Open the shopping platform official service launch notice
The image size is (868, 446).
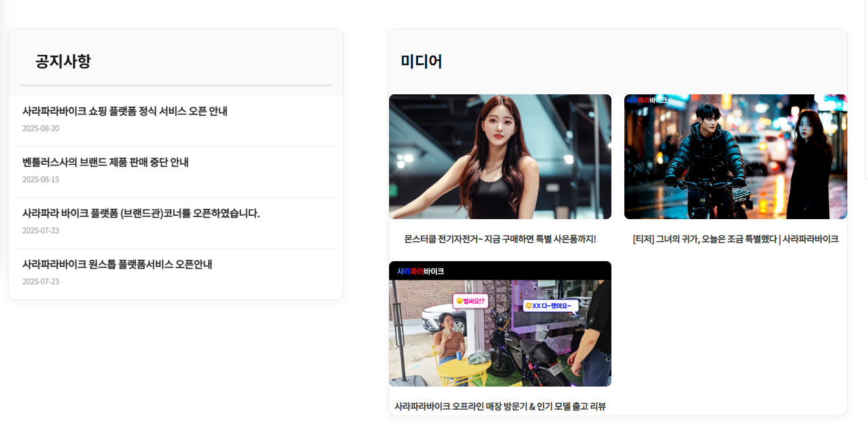tap(125, 111)
